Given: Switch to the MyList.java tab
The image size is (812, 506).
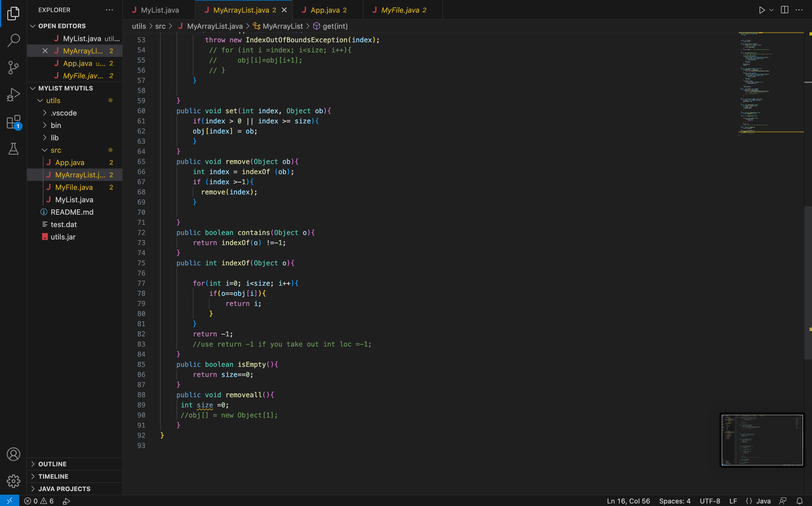Looking at the screenshot, I should pyautogui.click(x=159, y=10).
